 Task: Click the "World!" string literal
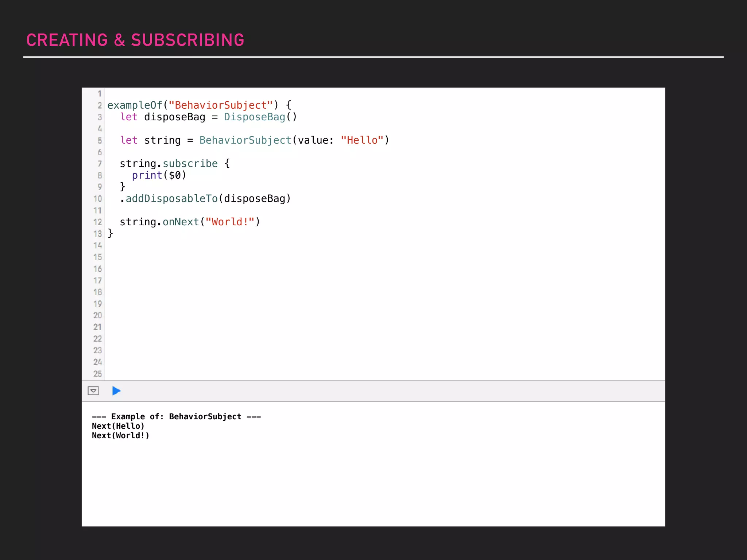[x=230, y=222]
